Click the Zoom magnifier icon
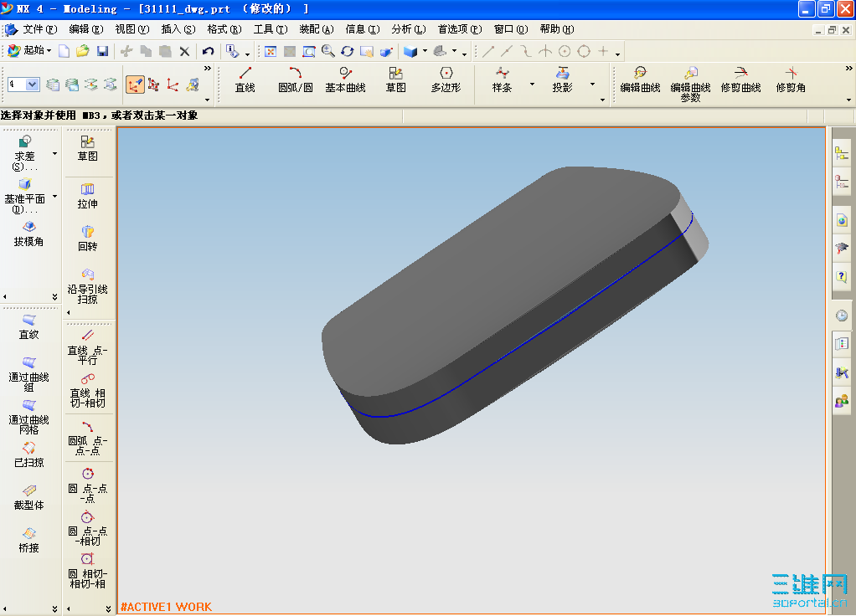 [x=328, y=51]
